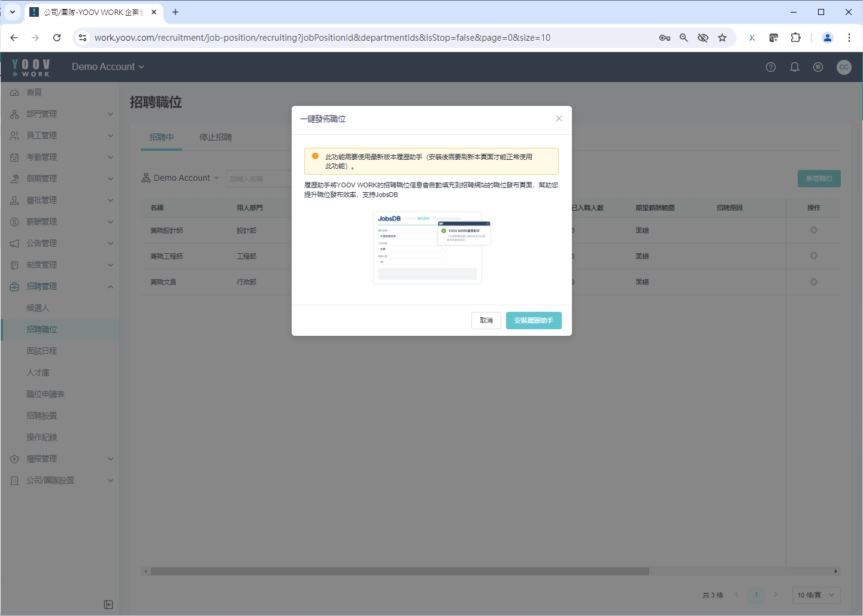Click settings gear for 兼職設計師 row
Image resolution: width=863 pixels, height=616 pixels.
[813, 230]
